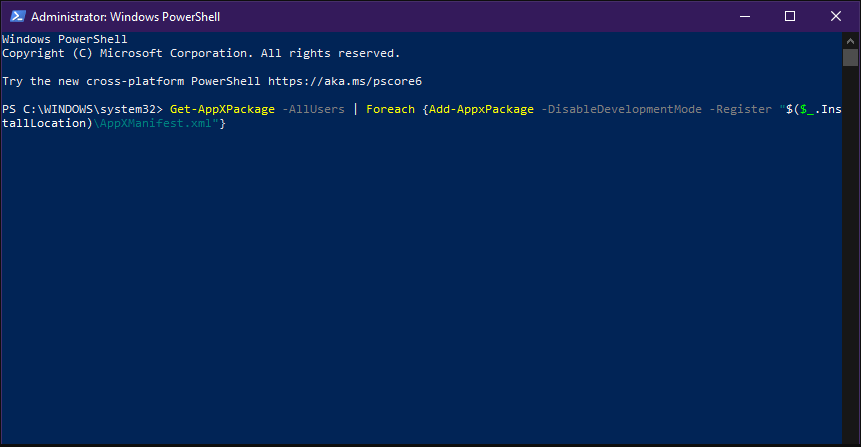861x447 pixels.
Task: Click the PS C:\WINDOWS\system32> prompt
Action: pos(82,109)
